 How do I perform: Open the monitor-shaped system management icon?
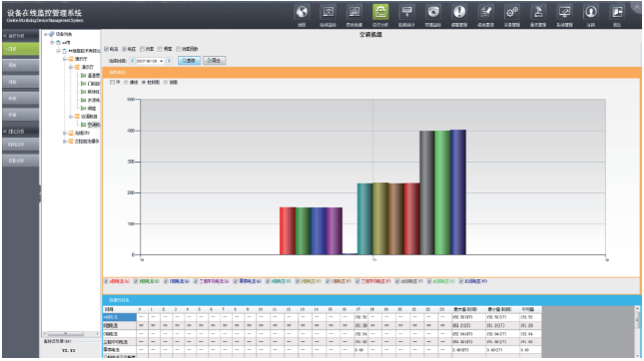tap(564, 12)
